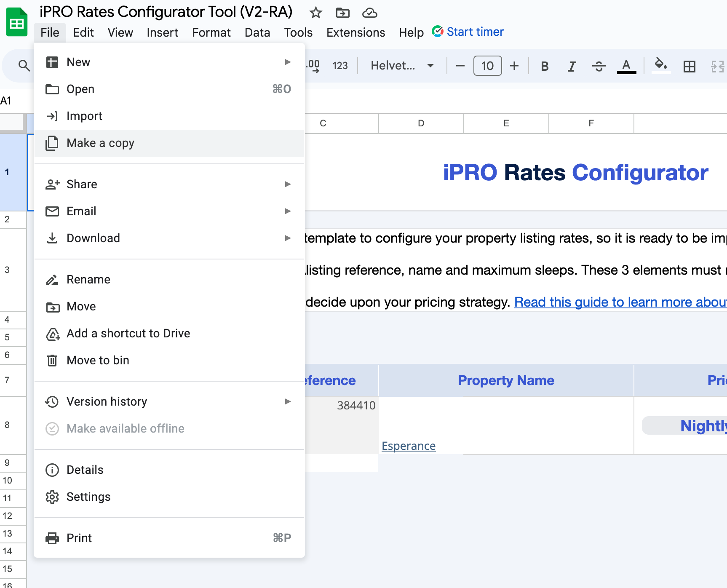727x588 pixels.
Task: Choose Move to bin
Action: [169, 361]
